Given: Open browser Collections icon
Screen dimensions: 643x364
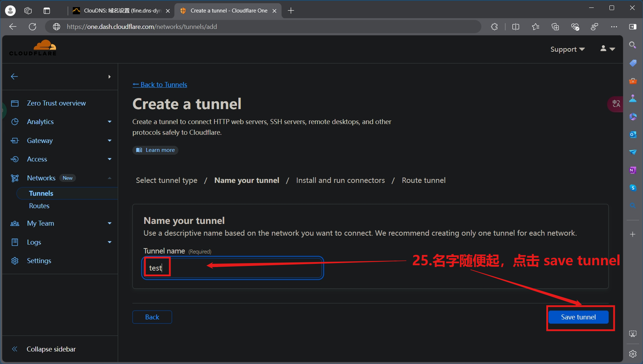Looking at the screenshot, I should (555, 27).
